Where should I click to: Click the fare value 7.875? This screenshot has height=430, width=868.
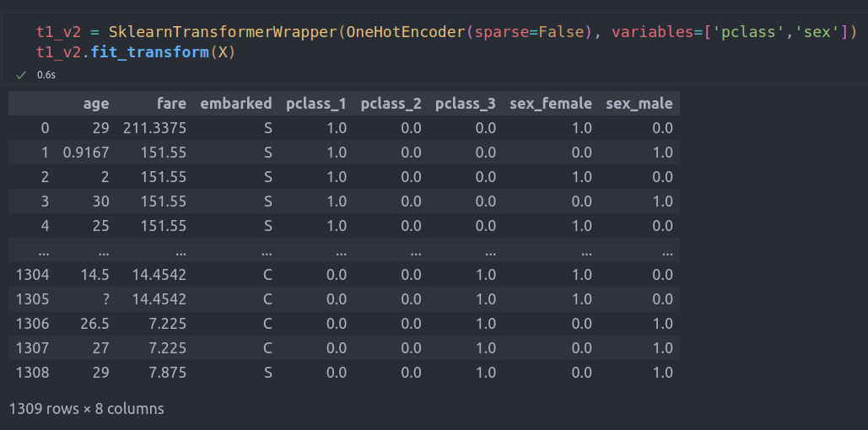click(168, 373)
